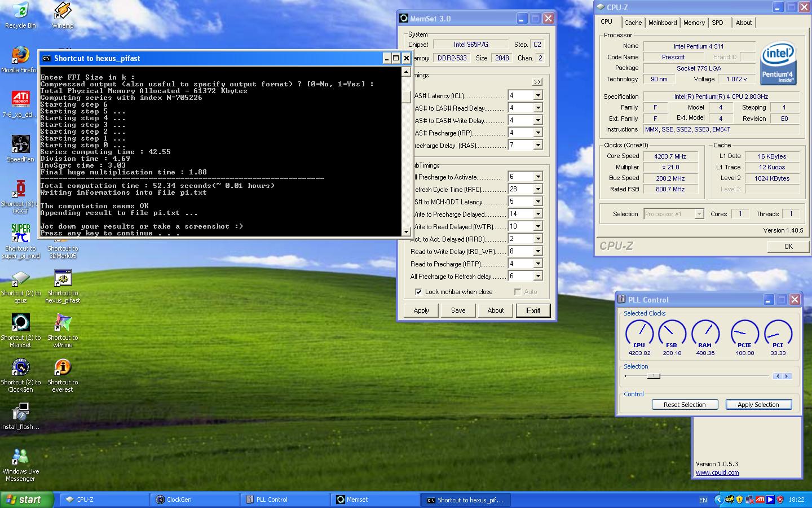The image size is (812, 508).
Task: Open the CAS# Latency (tCL) dropdown
Action: [538, 95]
